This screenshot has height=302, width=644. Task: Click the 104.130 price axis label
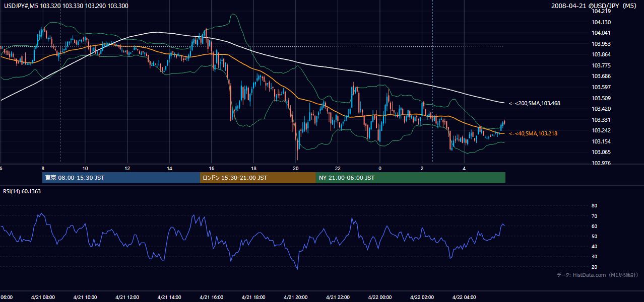pyautogui.click(x=602, y=22)
